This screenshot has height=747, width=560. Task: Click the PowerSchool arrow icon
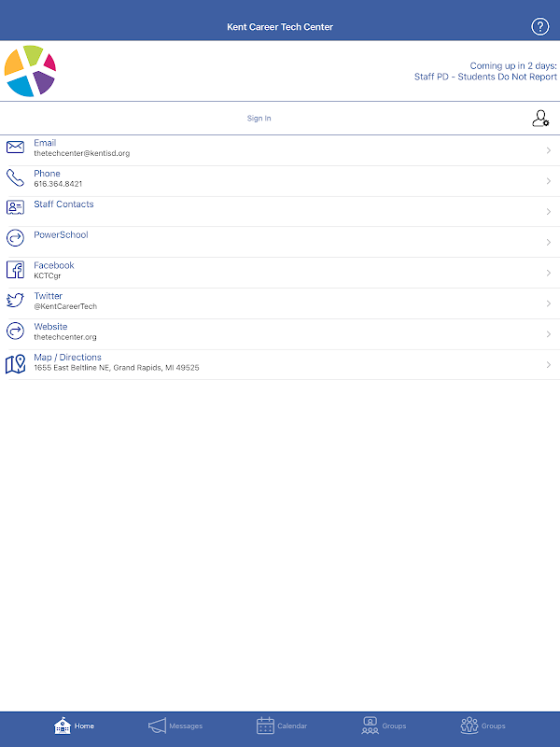point(15,238)
